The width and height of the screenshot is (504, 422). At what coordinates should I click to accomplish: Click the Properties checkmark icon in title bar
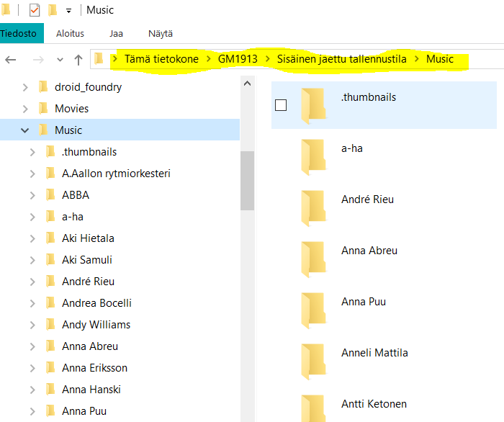35,10
